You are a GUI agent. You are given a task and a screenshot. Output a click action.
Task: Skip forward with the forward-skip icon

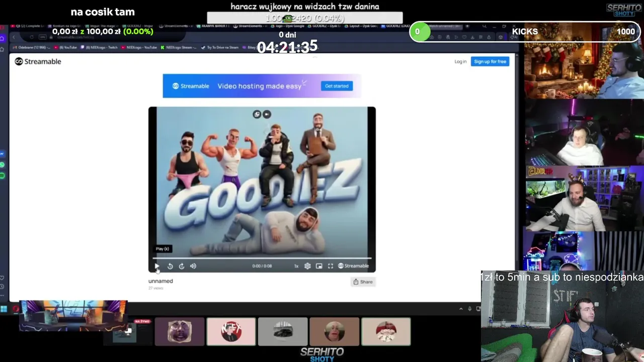182,266
